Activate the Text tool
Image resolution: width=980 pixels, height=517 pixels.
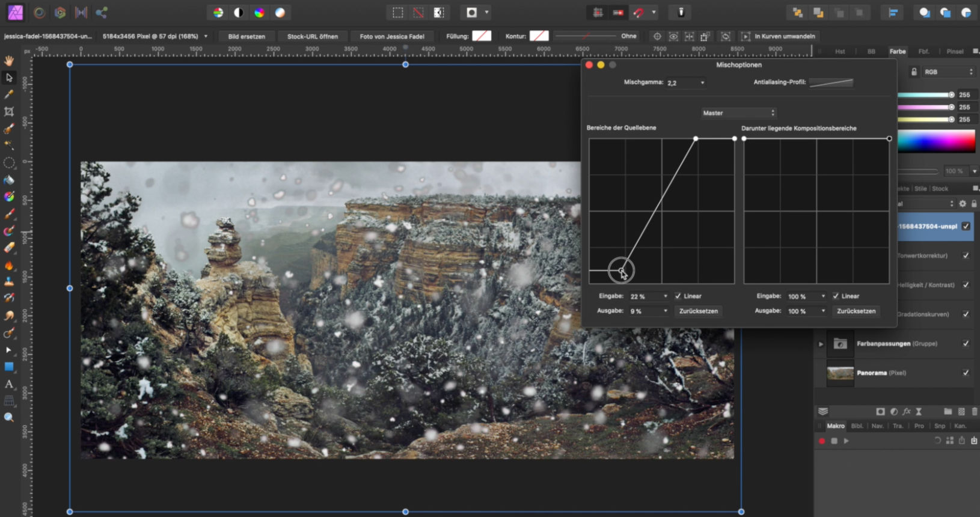coord(9,384)
